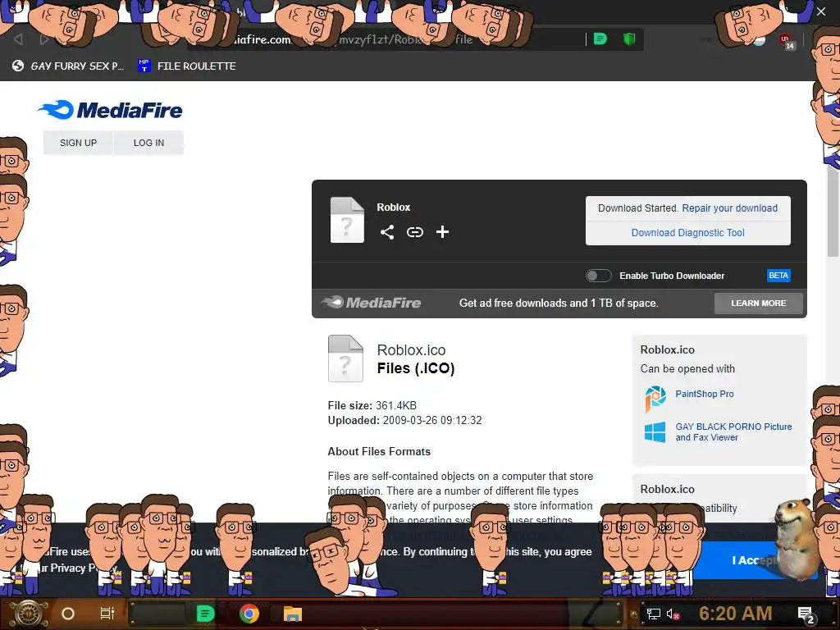This screenshot has height=630, width=840.
Task: Unmute using the tray volume icon
Action: click(x=673, y=614)
